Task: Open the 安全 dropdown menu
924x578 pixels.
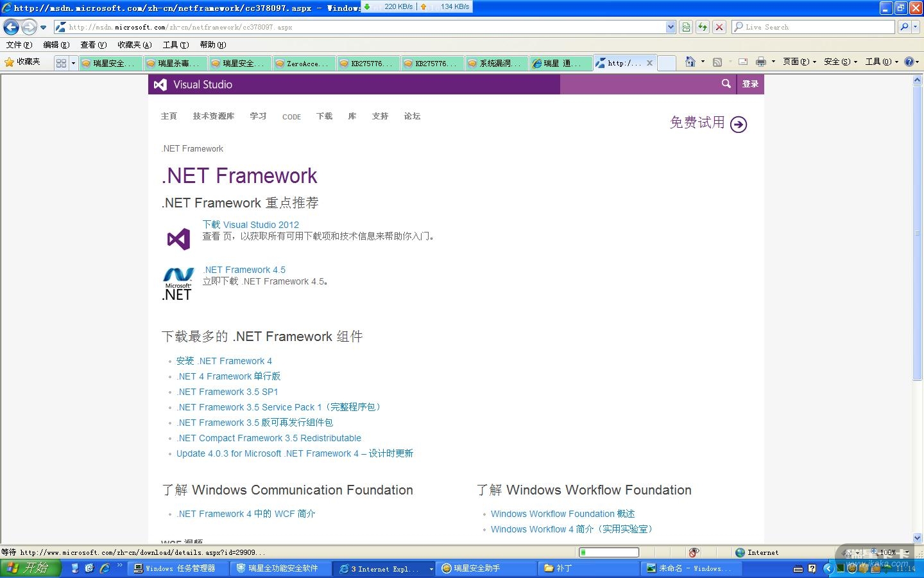Action: 841,62
